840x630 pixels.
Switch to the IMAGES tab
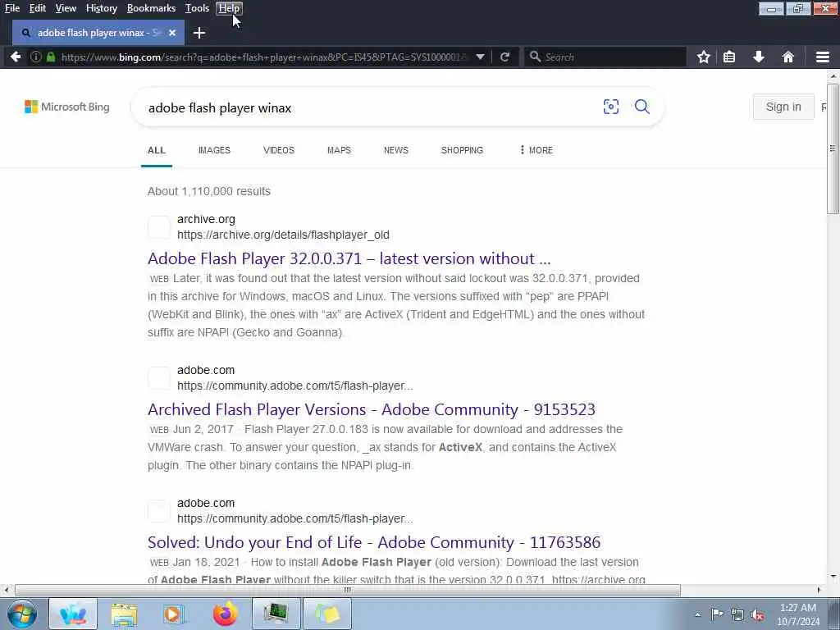point(214,150)
